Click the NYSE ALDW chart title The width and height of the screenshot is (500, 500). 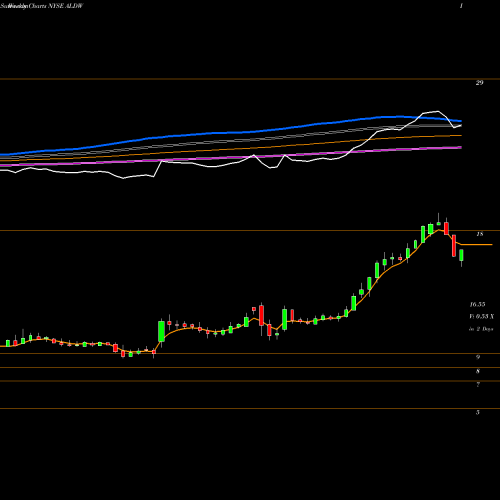(42, 6)
